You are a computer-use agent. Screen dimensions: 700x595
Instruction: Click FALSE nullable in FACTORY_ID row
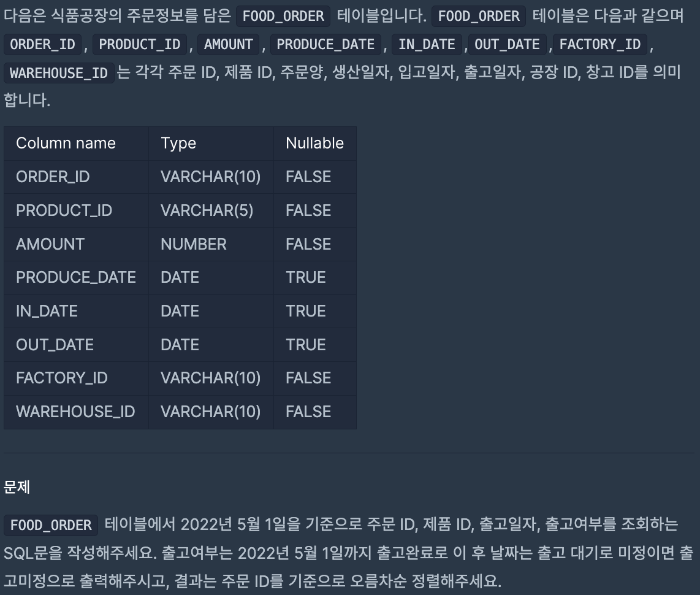(314, 378)
